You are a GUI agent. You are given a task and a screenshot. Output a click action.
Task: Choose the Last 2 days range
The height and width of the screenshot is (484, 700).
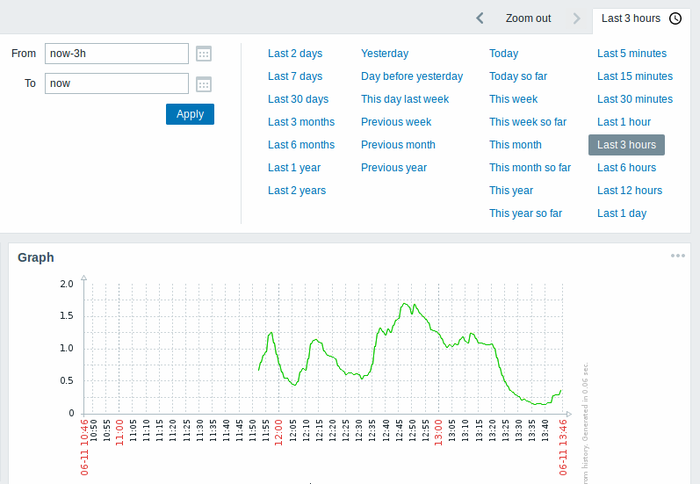click(x=295, y=53)
